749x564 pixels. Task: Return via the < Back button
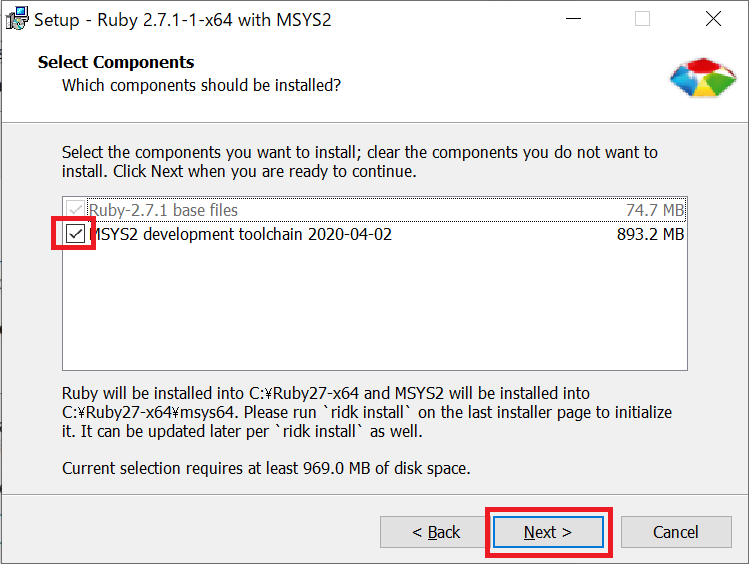click(436, 532)
